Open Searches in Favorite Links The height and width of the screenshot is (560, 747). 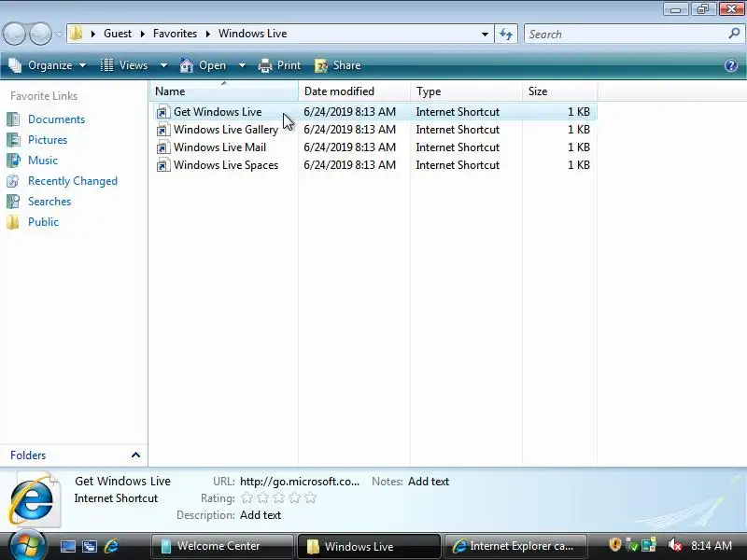[x=49, y=202]
